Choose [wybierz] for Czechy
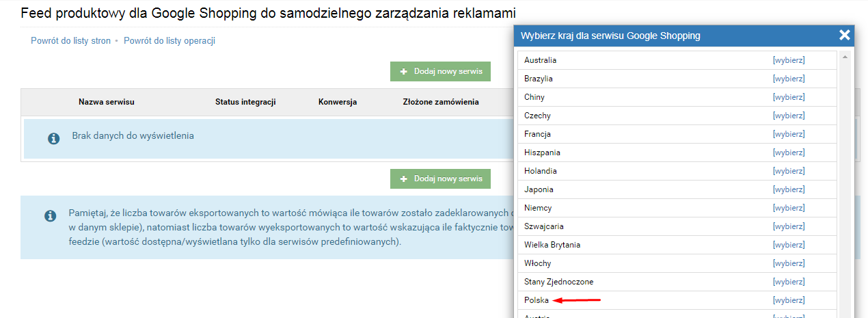 789,116
